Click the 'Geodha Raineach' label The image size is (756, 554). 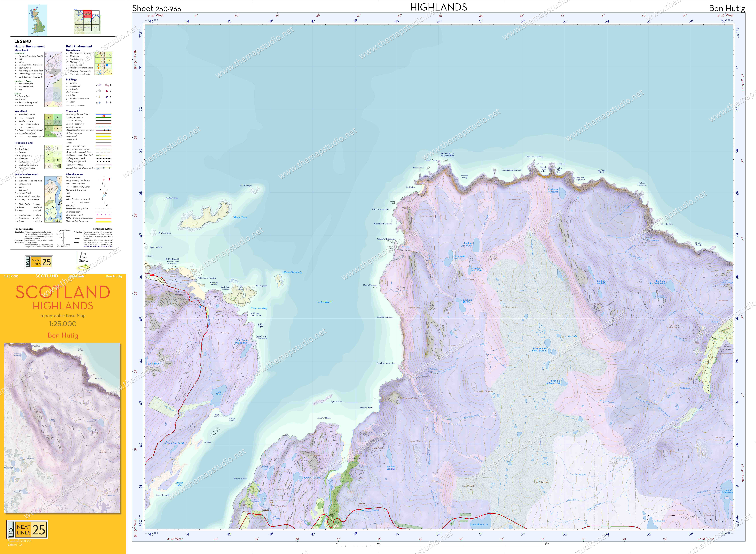click(x=385, y=317)
